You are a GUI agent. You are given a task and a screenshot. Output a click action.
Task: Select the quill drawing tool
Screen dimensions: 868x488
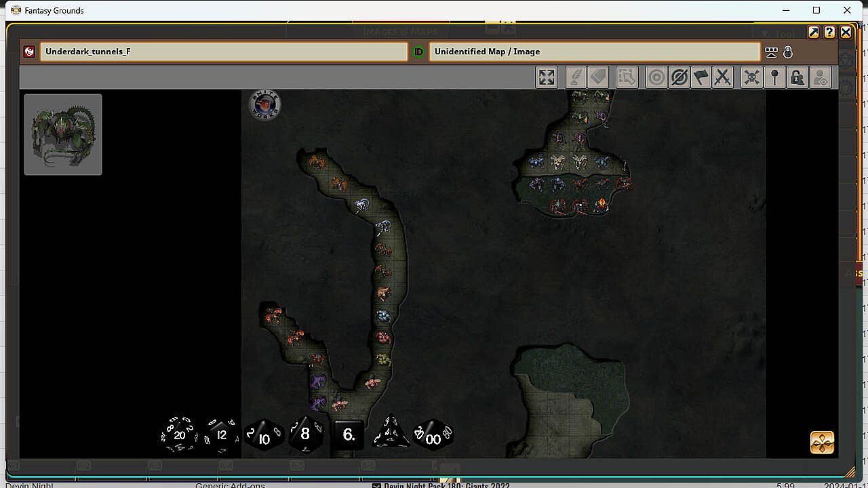[576, 77]
